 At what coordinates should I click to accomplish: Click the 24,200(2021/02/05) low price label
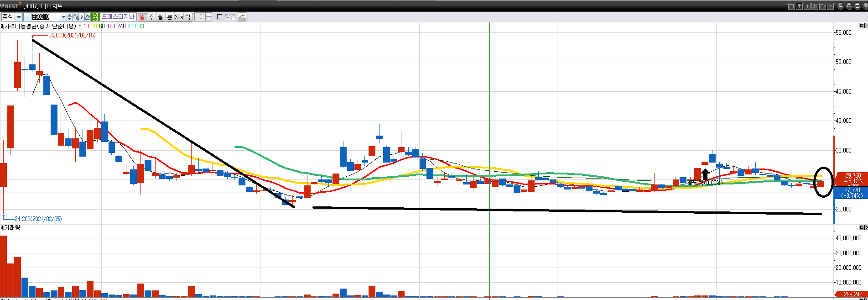click(38, 219)
